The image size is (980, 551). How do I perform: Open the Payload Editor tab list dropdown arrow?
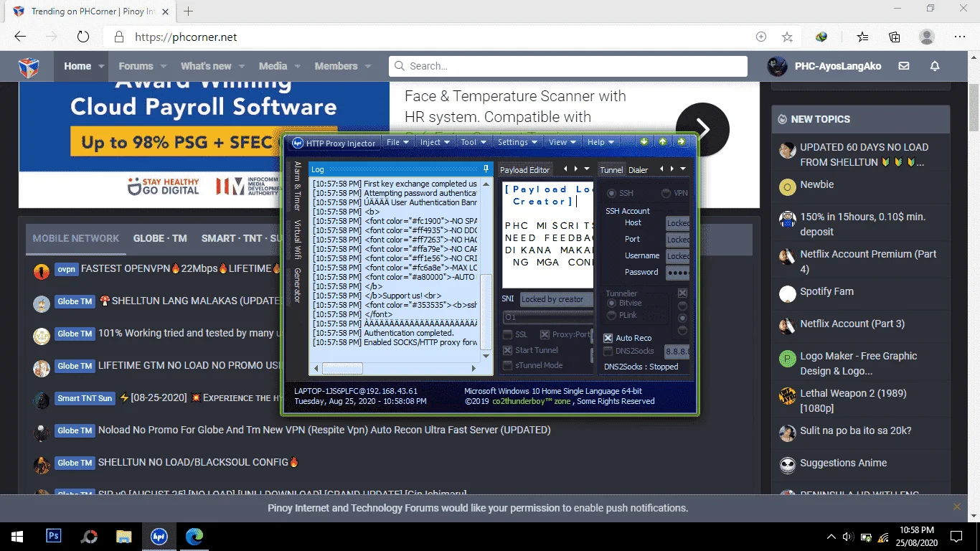point(587,169)
